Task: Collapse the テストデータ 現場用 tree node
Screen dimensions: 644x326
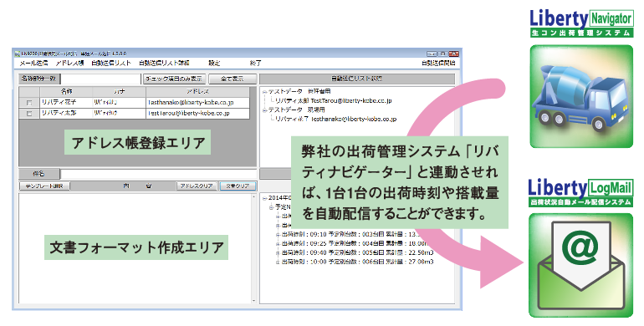Action: [265, 110]
